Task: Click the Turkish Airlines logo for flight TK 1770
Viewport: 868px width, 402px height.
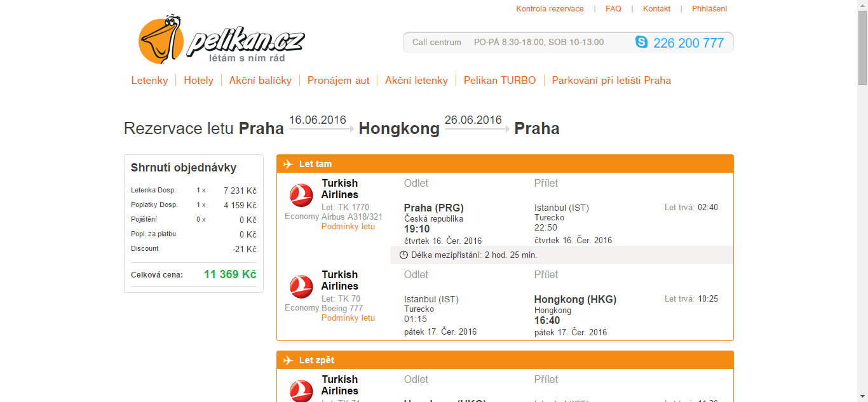Action: (300, 196)
